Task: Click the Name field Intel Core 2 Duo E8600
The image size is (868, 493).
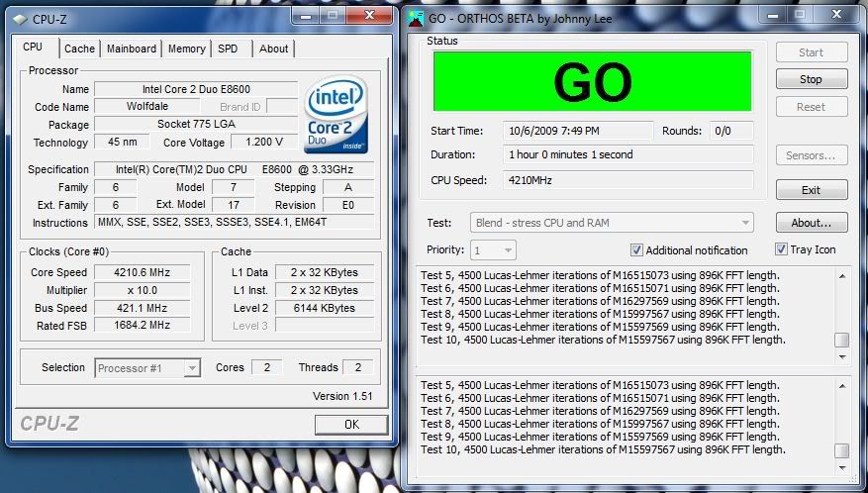Action: point(196,89)
